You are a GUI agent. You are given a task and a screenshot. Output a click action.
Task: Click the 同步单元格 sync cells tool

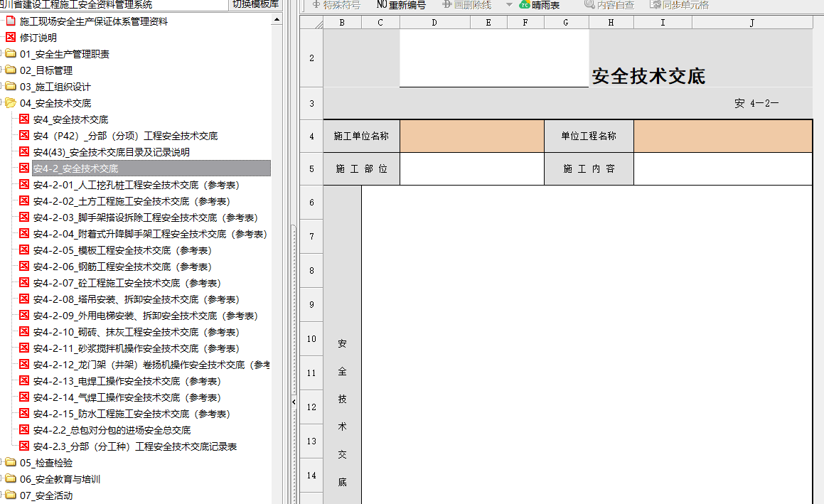680,5
